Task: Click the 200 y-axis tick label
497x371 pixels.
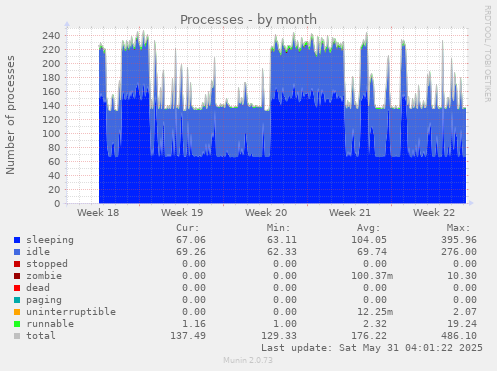Action: point(51,64)
